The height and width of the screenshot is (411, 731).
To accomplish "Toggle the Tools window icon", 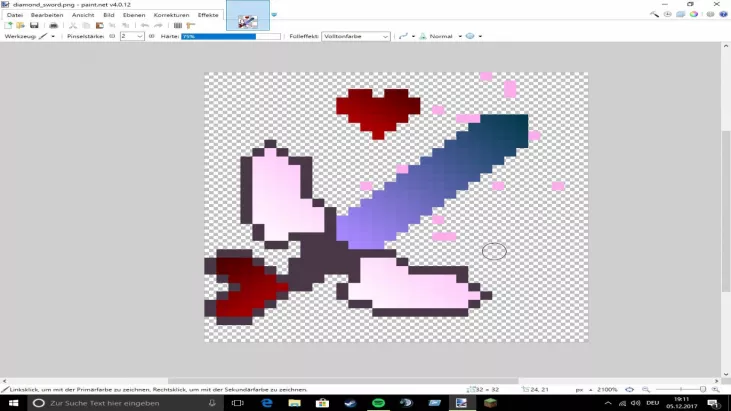I will pyautogui.click(x=655, y=15).
